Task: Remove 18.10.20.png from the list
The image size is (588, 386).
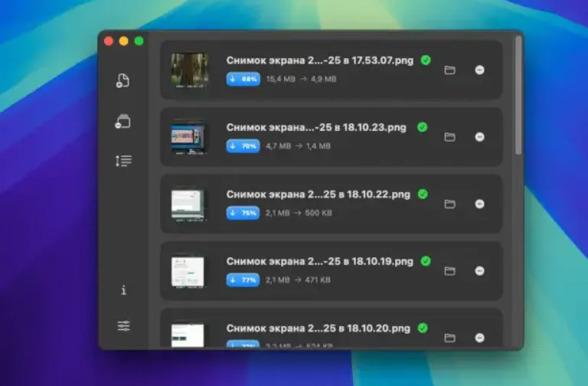Action: [479, 338]
